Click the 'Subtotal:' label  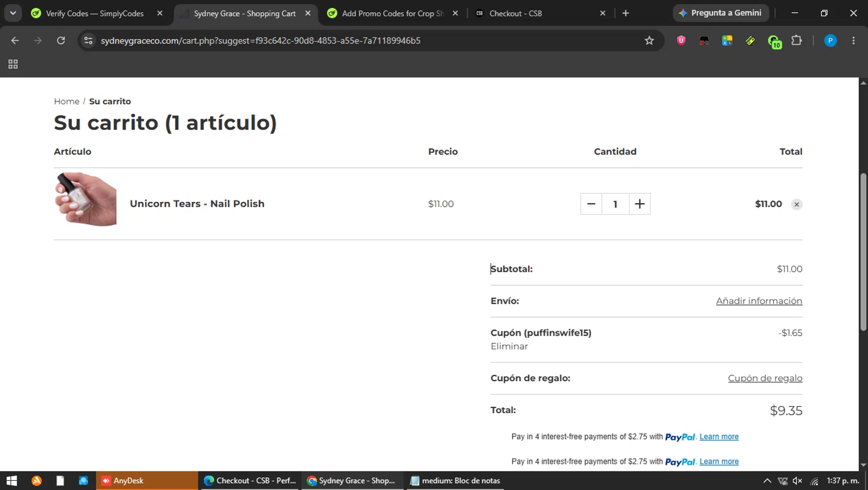coord(512,269)
